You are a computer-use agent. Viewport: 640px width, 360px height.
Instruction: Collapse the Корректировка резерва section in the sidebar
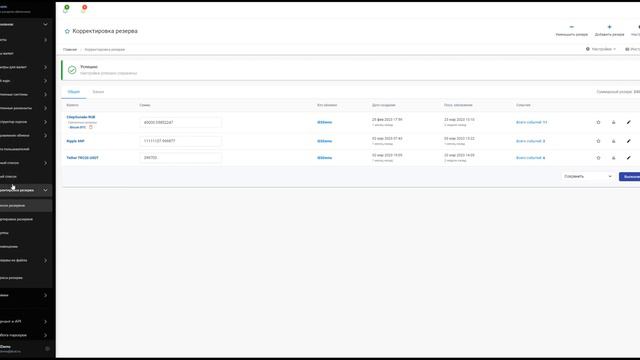[45, 190]
